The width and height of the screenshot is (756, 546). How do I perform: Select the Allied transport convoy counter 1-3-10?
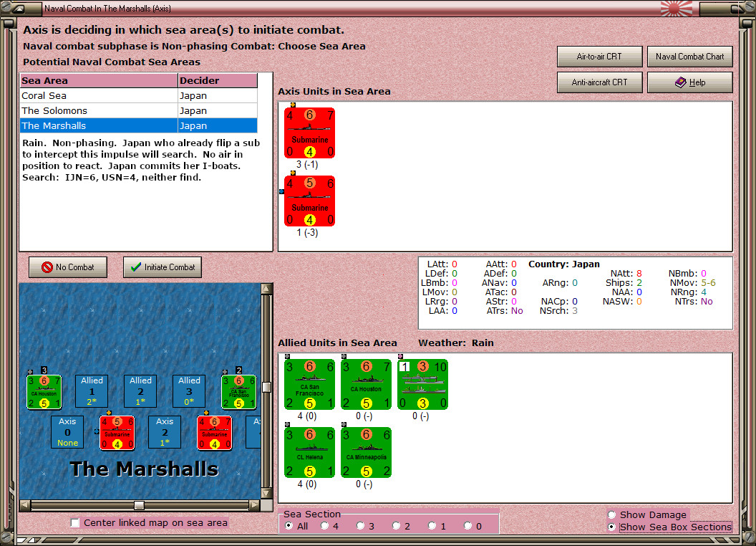tap(423, 384)
